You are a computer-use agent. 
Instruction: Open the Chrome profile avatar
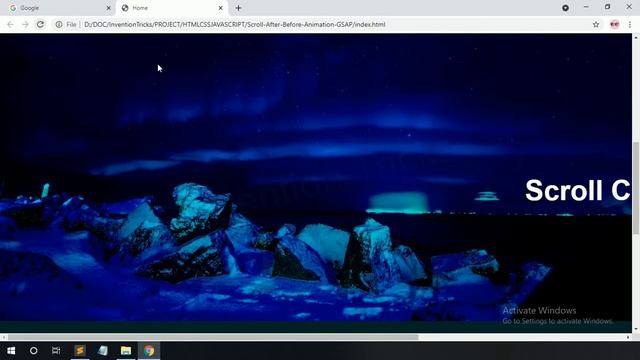[x=614, y=24]
